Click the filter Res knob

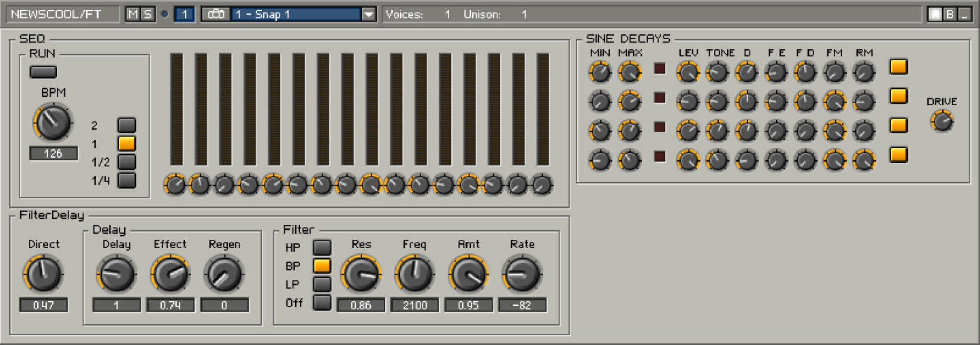tap(361, 274)
